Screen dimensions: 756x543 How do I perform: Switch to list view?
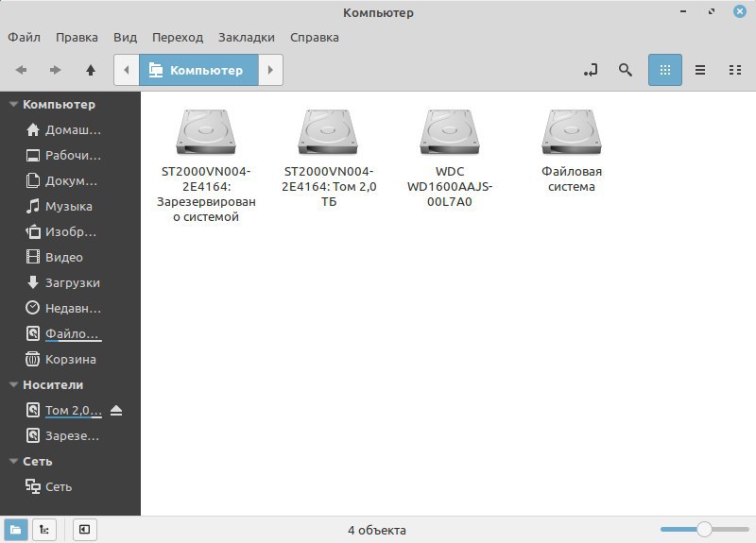click(700, 70)
